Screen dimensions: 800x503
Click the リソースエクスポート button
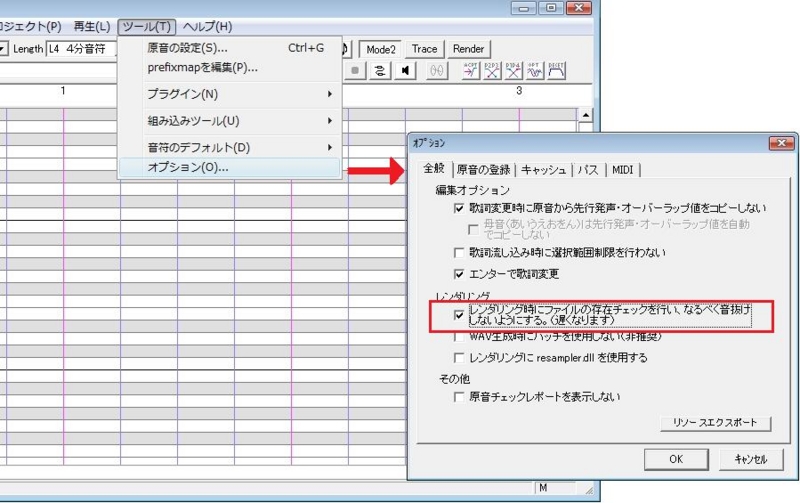tap(715, 423)
